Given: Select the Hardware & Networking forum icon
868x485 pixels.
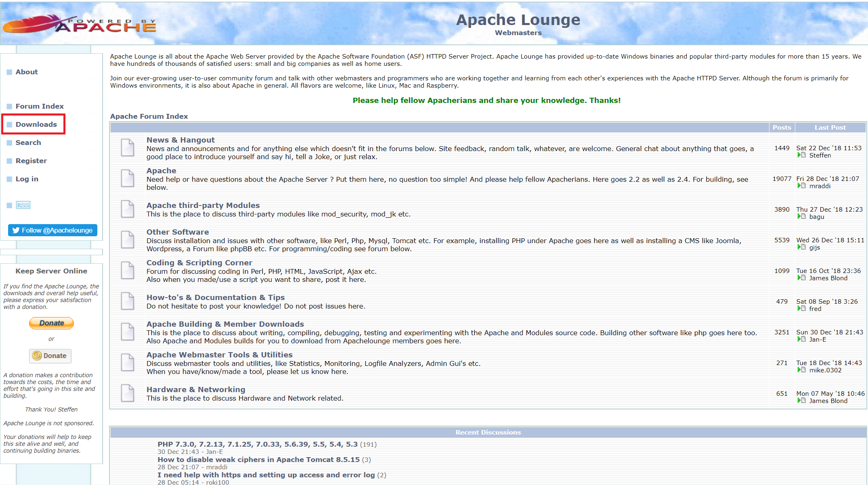Looking at the screenshot, I should click(x=127, y=393).
